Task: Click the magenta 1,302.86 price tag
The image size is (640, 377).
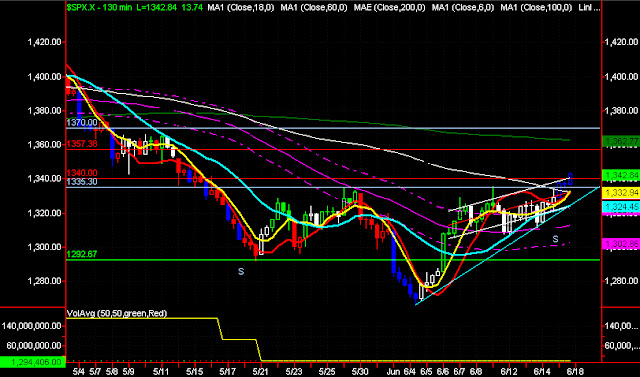Action: [620, 244]
